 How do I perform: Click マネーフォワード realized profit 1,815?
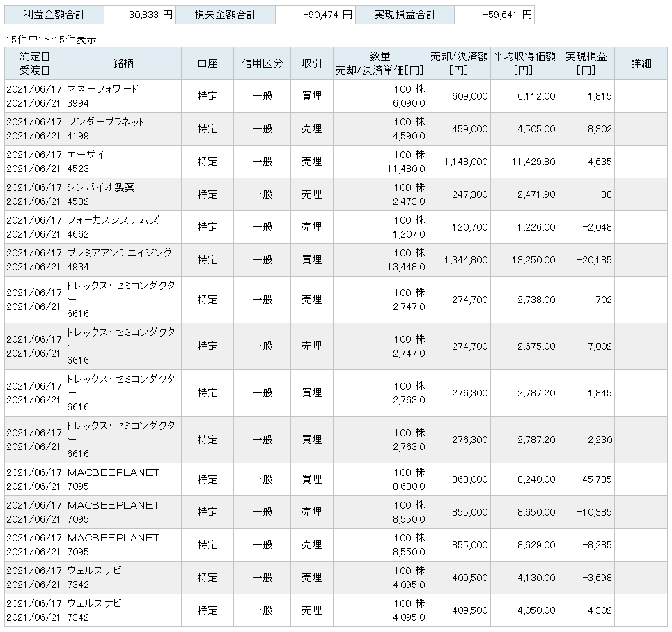[600, 96]
